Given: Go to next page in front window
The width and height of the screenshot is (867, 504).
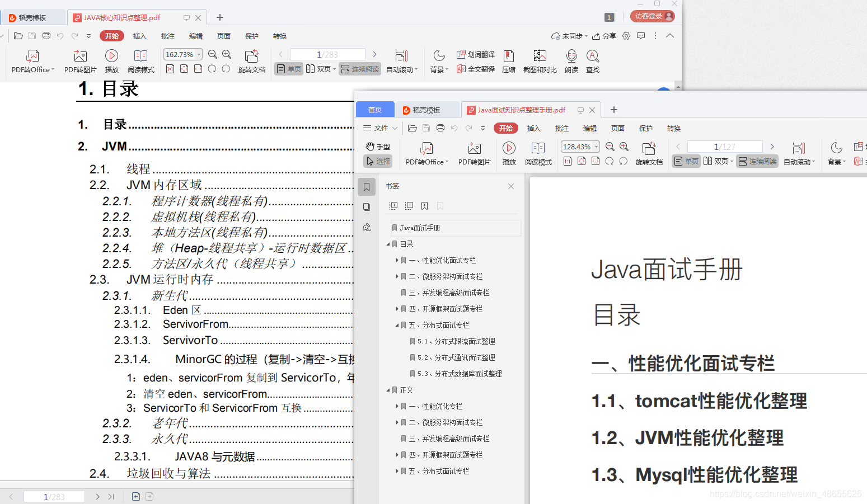Looking at the screenshot, I should (x=772, y=147).
